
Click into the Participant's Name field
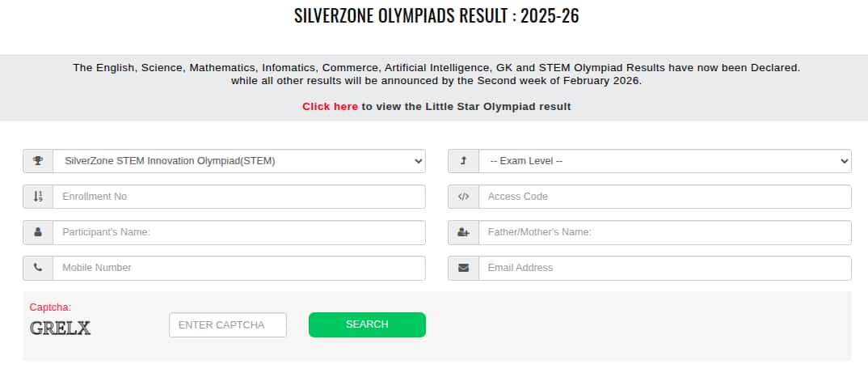pyautogui.click(x=239, y=232)
